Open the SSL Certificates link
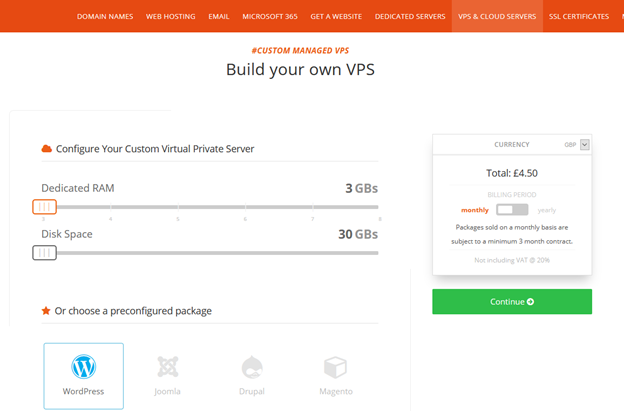This screenshot has width=624, height=411. pos(579,16)
